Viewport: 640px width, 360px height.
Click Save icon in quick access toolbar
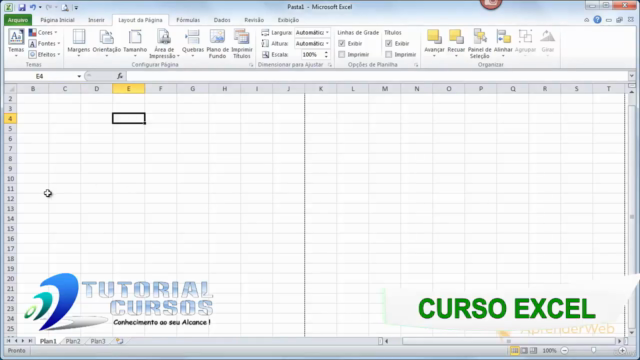(x=22, y=7)
